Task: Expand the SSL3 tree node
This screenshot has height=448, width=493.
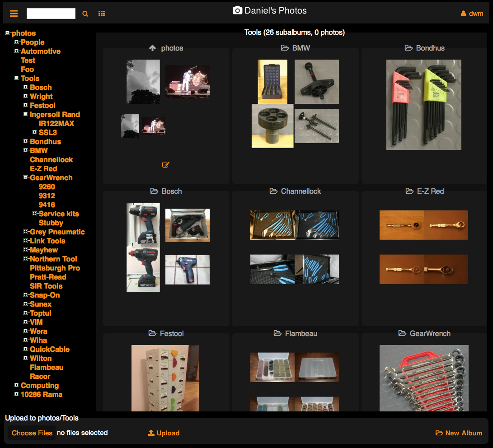Action: pos(35,132)
